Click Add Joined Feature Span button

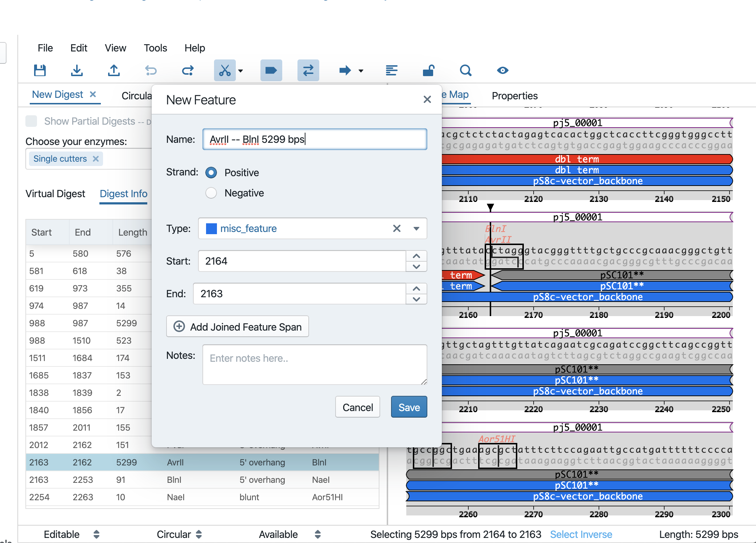tap(238, 327)
